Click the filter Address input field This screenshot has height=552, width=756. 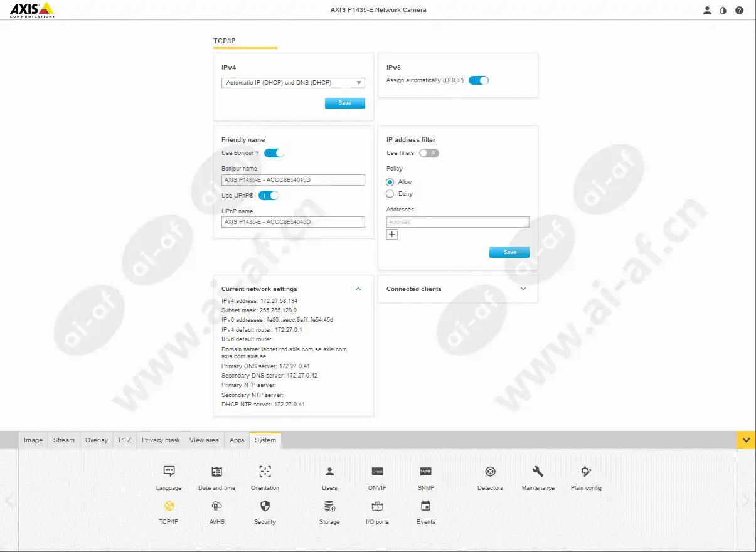point(458,222)
